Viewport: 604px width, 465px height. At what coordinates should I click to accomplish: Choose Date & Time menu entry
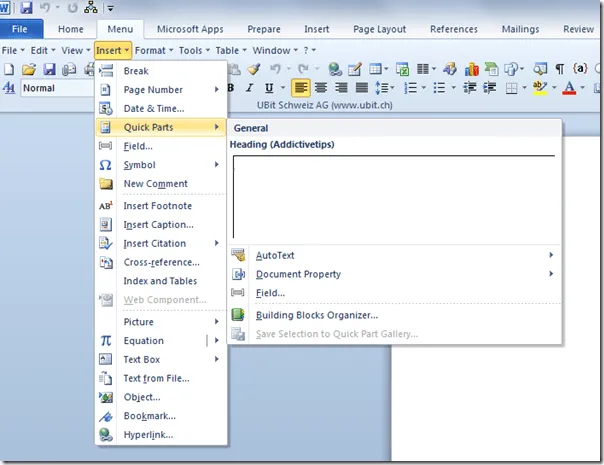(161, 109)
